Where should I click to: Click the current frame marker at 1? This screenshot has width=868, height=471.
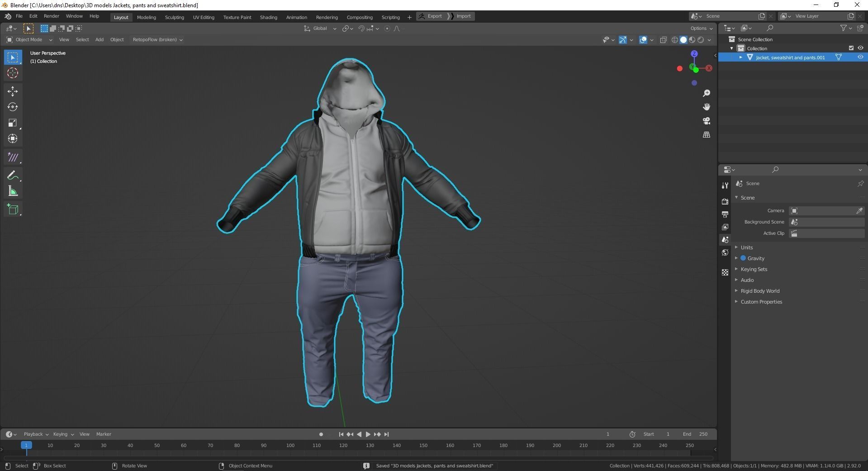pos(26,446)
